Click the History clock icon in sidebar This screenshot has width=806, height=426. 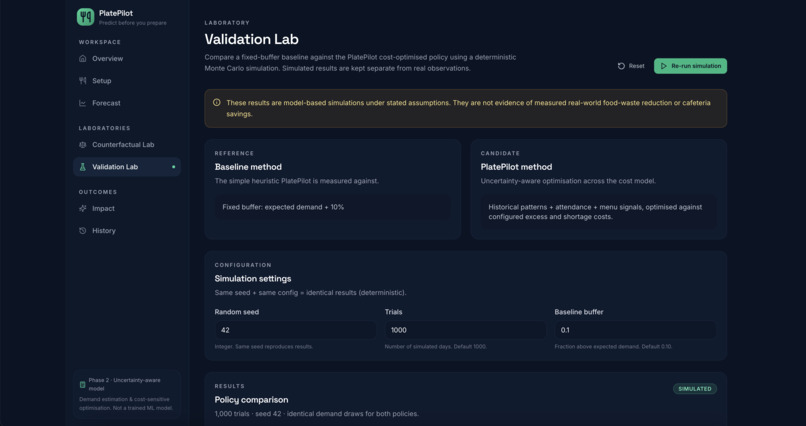pyautogui.click(x=83, y=231)
